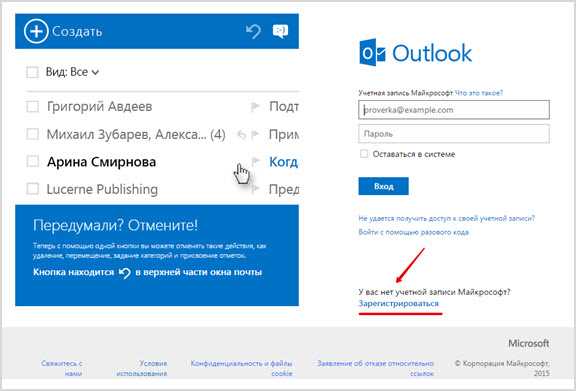Focus the Пароль password field
This screenshot has height=391, width=576.
pyautogui.click(x=454, y=134)
